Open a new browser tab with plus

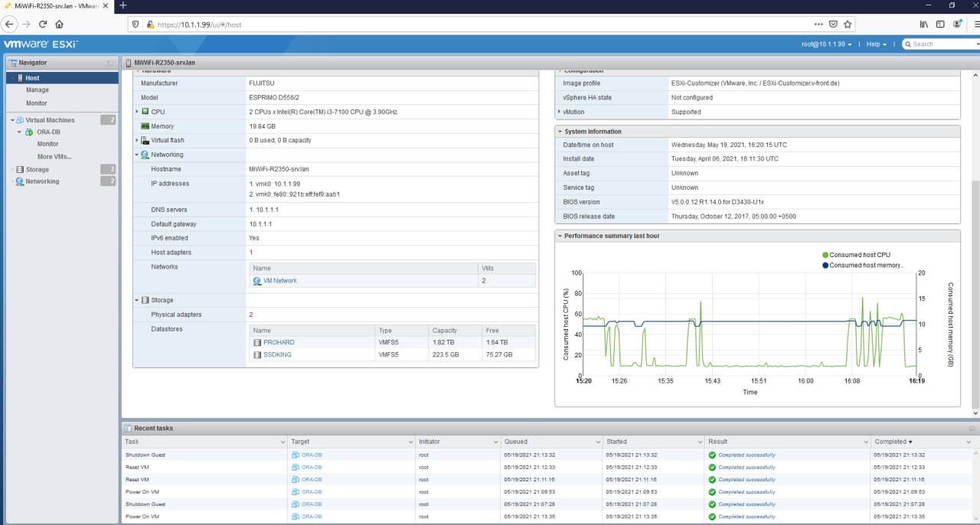pyautogui.click(x=122, y=5)
